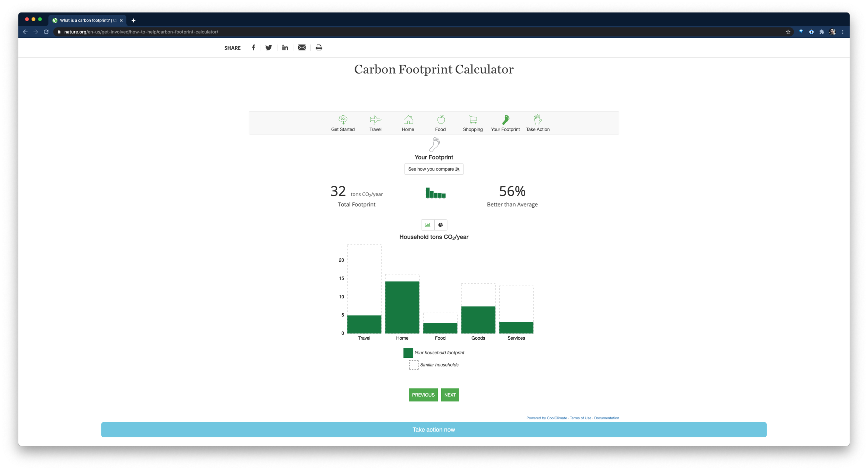Email this page using the envelope icon
Screen dimensions: 868x470
(302, 48)
